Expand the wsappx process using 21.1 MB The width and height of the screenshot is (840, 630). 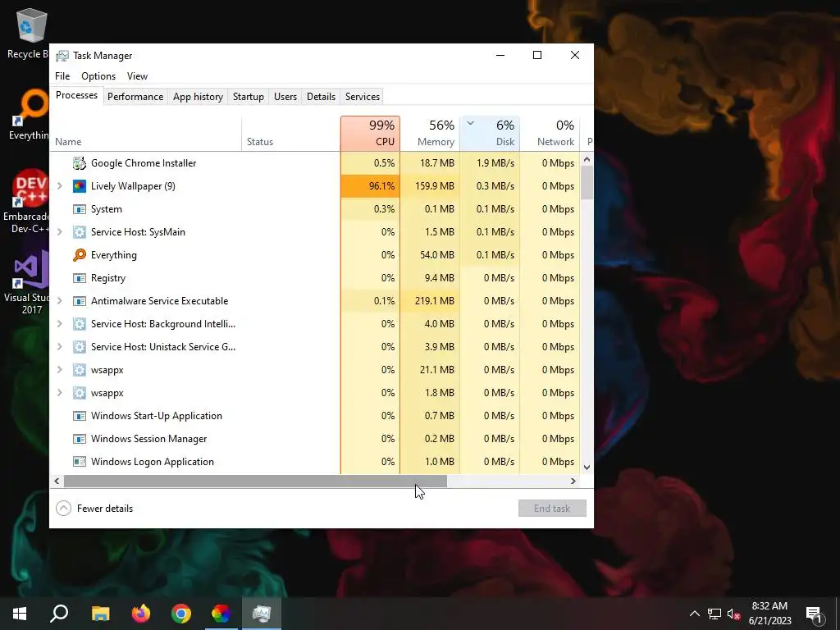59,370
